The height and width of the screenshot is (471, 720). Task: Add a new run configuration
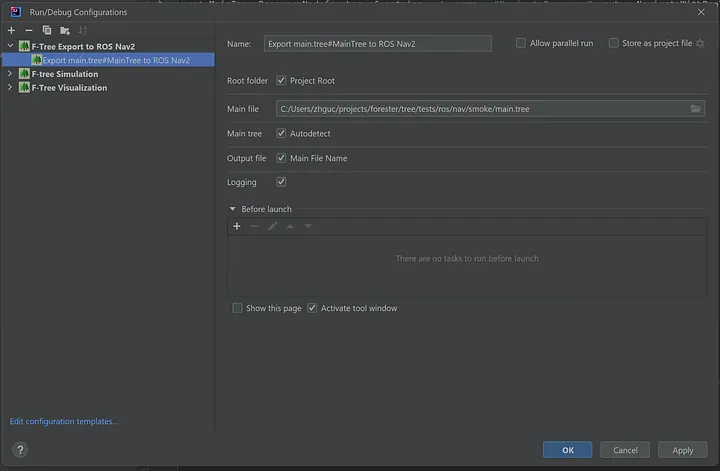[11, 30]
